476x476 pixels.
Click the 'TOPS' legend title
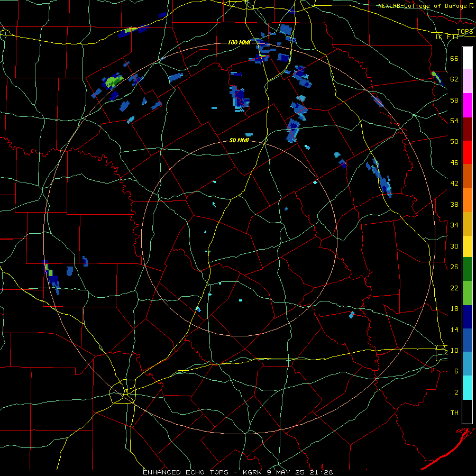(x=465, y=32)
